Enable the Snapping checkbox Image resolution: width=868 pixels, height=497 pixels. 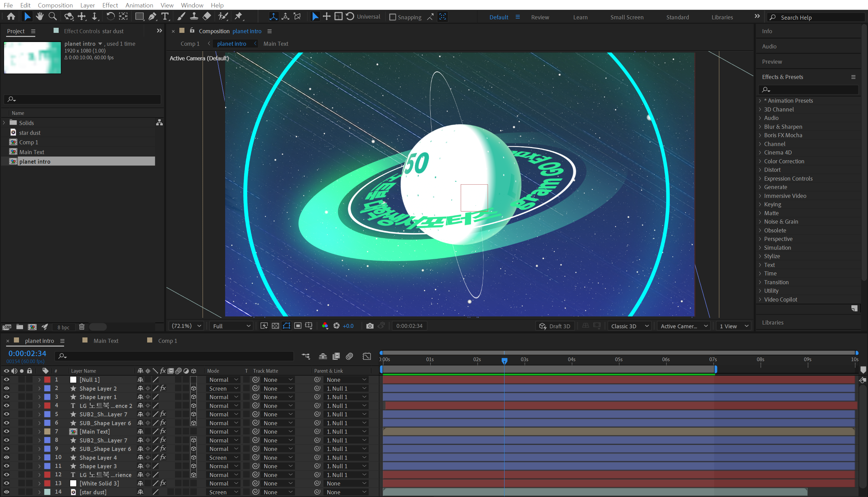click(393, 17)
